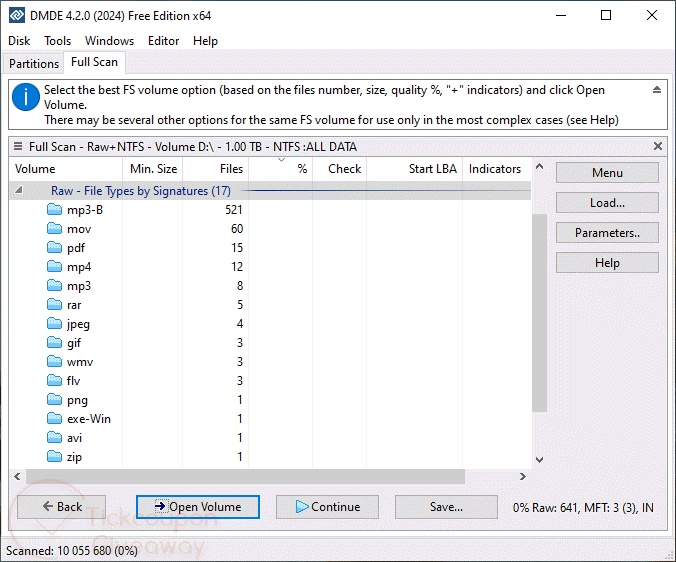Open the Disk menu

pos(19,41)
